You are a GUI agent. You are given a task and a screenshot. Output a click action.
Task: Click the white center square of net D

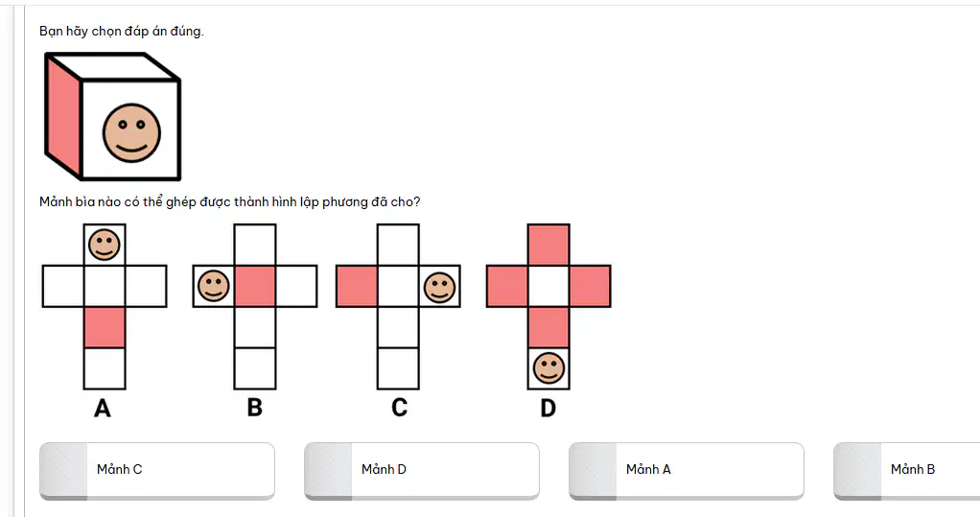tap(548, 286)
